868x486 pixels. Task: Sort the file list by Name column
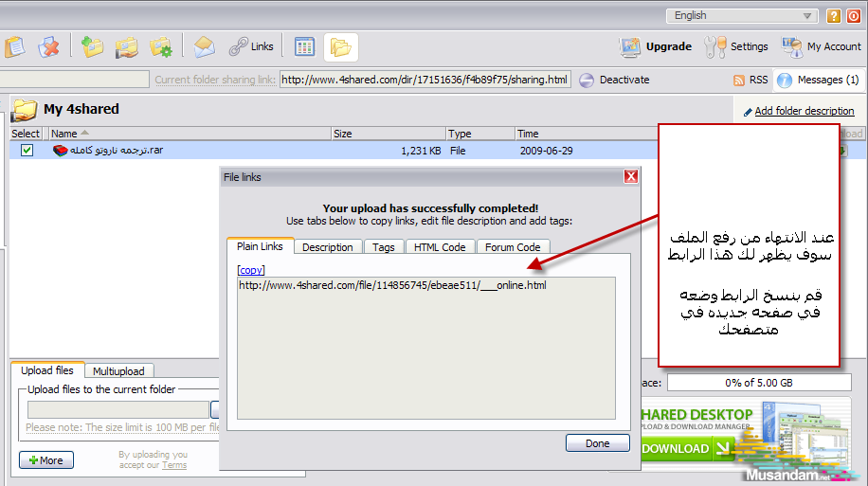(x=190, y=134)
